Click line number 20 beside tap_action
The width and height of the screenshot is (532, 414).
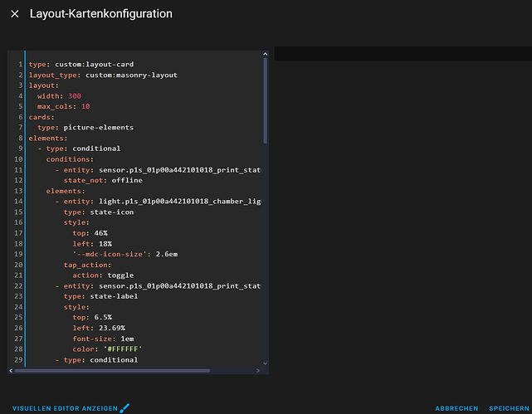[18, 265]
